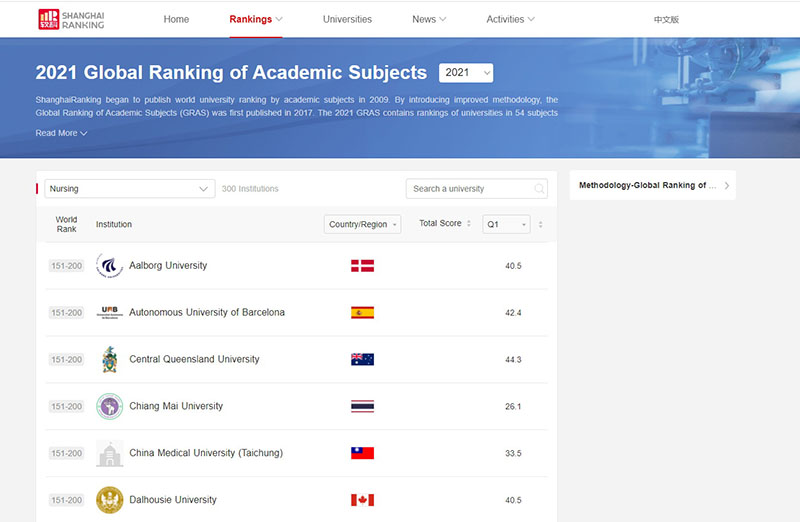Click the ShanghaiRanking logo
The width and height of the screenshot is (800, 522).
[x=71, y=19]
